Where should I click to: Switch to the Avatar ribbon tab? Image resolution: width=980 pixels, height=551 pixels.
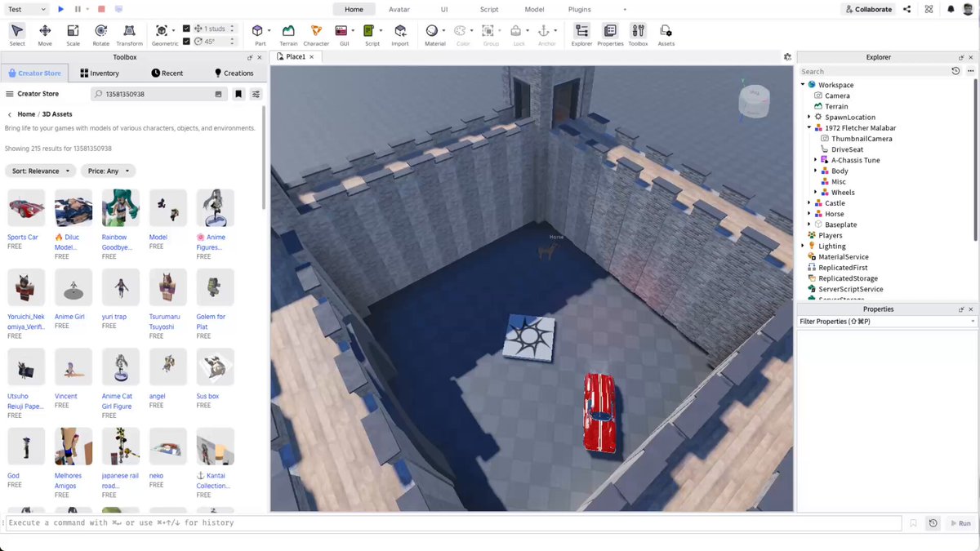click(399, 9)
